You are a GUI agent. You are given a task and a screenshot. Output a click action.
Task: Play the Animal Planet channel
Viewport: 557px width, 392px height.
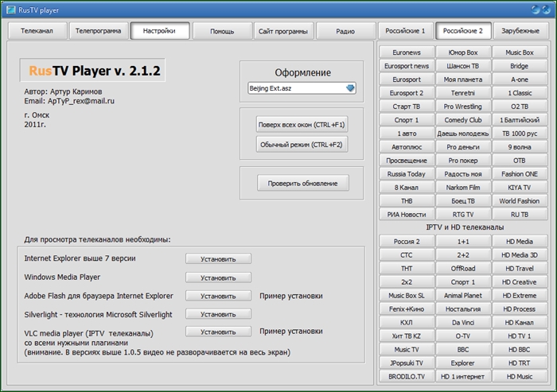coord(463,295)
